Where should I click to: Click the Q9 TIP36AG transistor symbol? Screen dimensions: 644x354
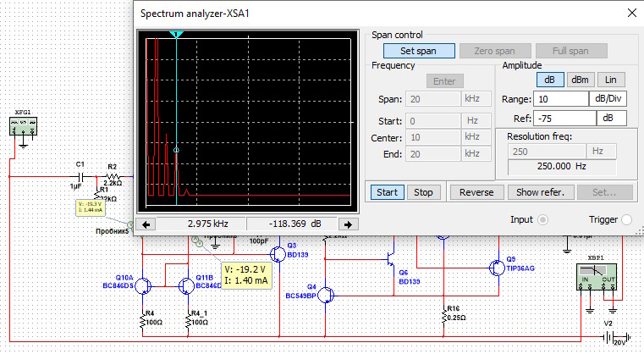496,267
